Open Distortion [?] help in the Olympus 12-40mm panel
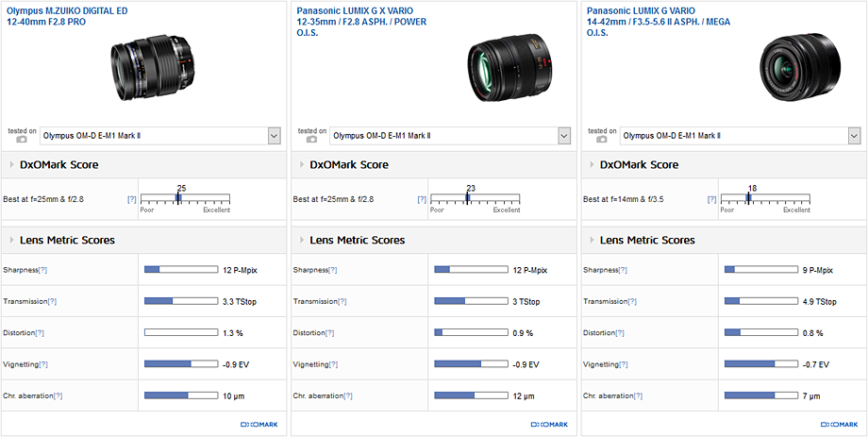Image resolution: width=868 pixels, height=437 pixels. click(x=40, y=333)
